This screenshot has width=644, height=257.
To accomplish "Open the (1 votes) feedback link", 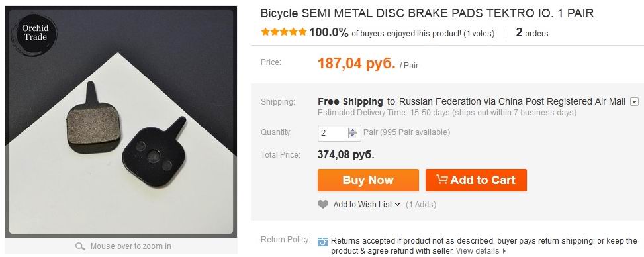I will click(479, 34).
